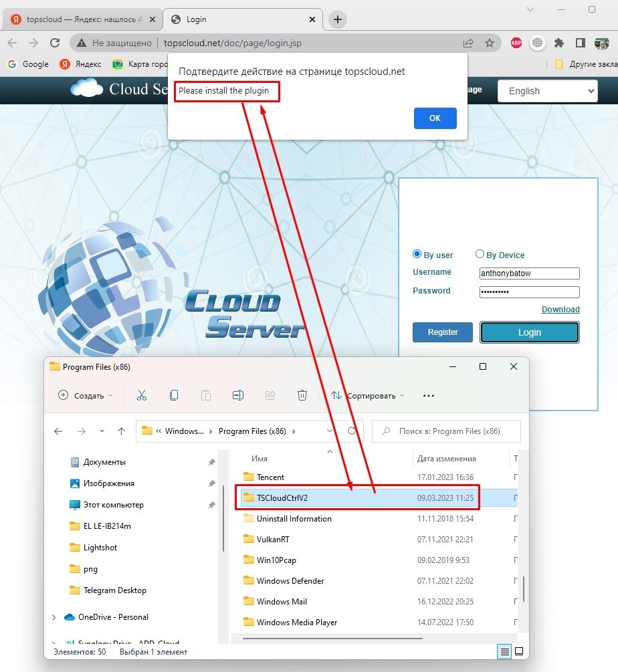
Task: Open the ABP ad blocker extension
Action: point(516,43)
